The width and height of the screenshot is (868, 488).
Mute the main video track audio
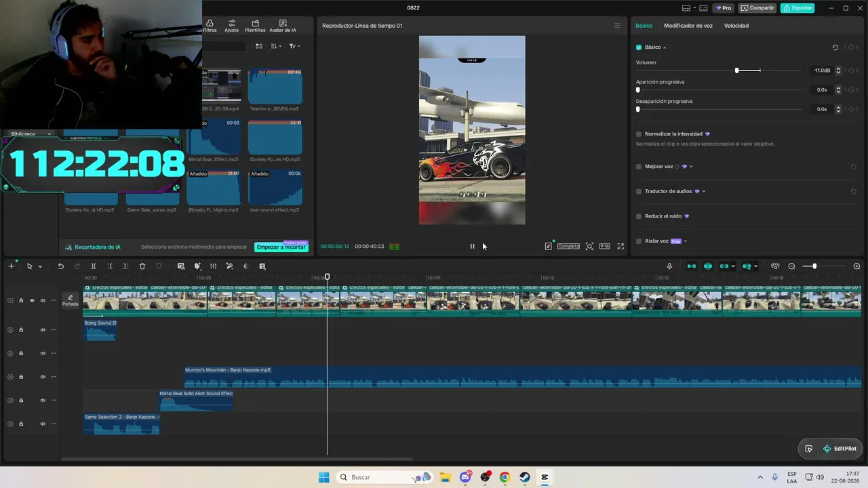click(x=43, y=300)
